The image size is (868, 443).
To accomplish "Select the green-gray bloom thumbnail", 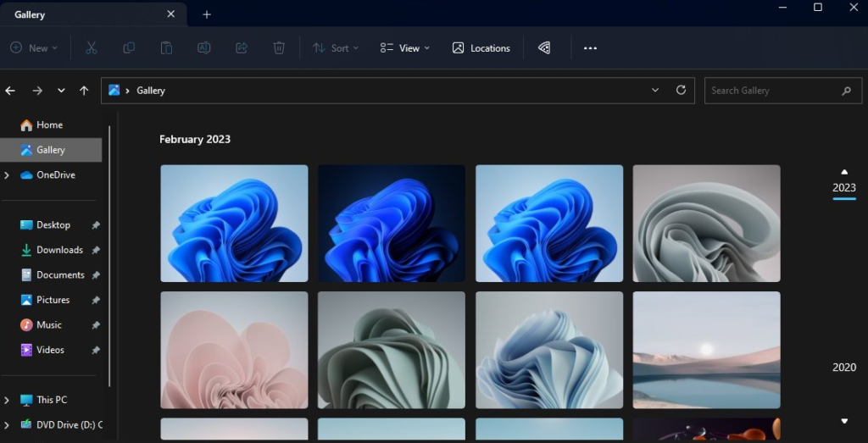I will (392, 350).
